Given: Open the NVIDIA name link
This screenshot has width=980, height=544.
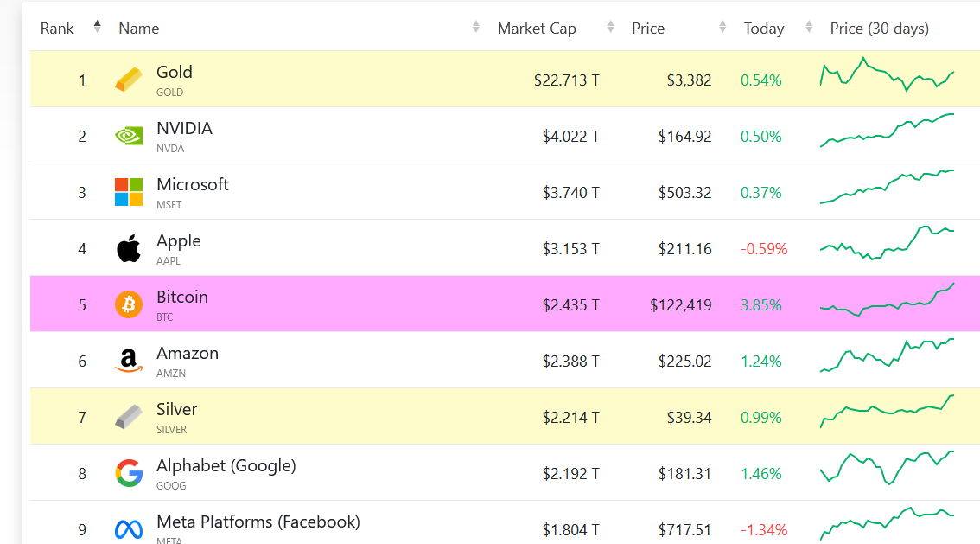Looking at the screenshot, I should tap(184, 128).
